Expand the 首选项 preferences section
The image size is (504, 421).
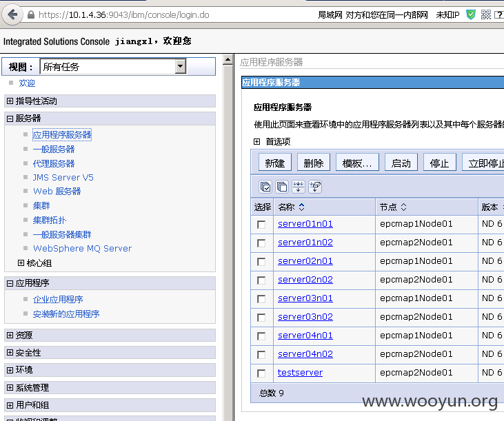pyautogui.click(x=256, y=142)
